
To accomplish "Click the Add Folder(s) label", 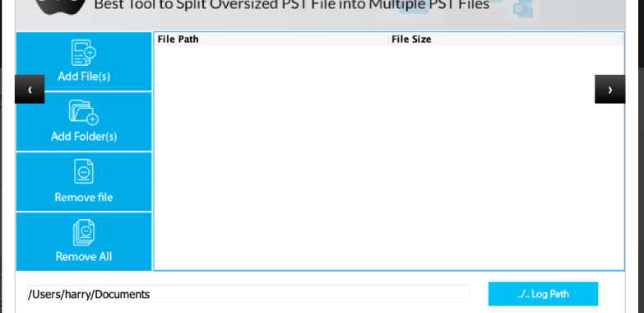I will (84, 137).
